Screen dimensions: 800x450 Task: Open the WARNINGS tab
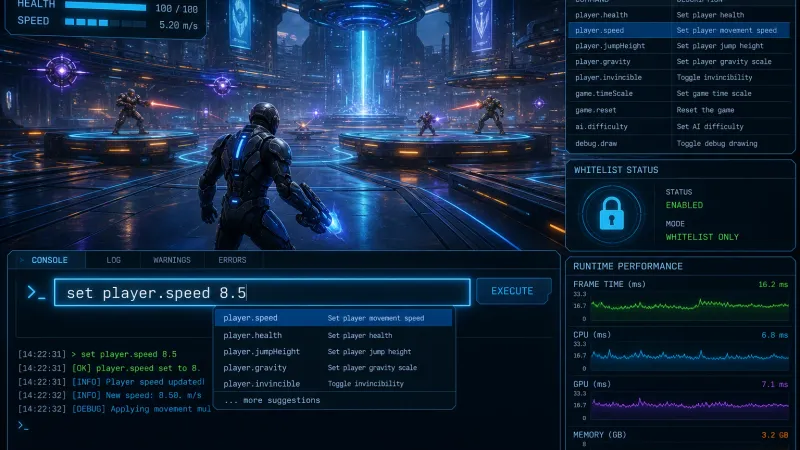172,260
